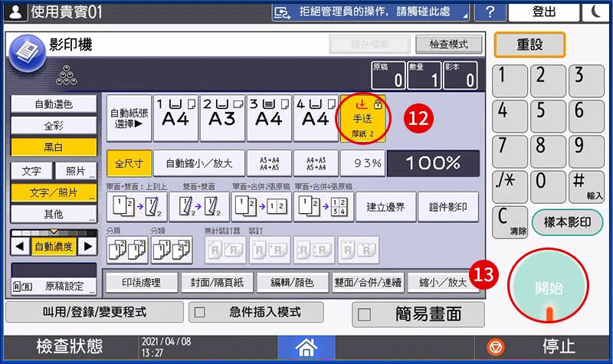This screenshot has width=613, height=364.
Task: Click the 樣本影印 sample copy button
Action: [x=567, y=222]
